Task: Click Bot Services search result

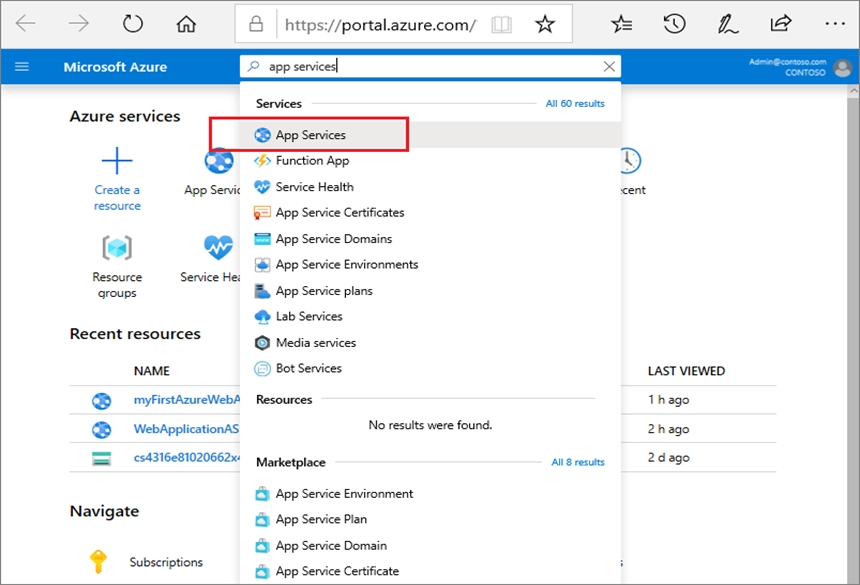Action: (308, 368)
